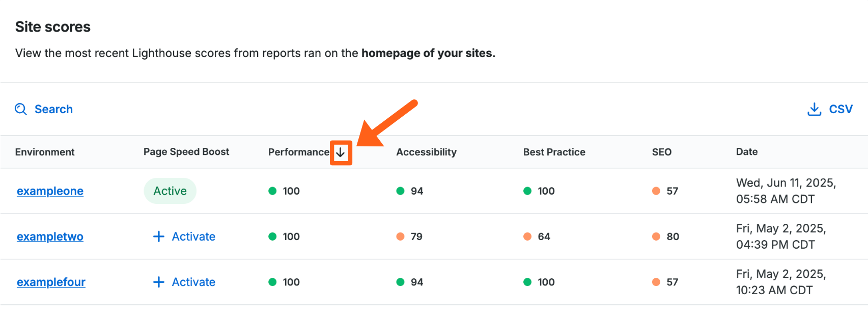Open the exampleone environment link
This screenshot has width=868, height=314.
click(49, 191)
